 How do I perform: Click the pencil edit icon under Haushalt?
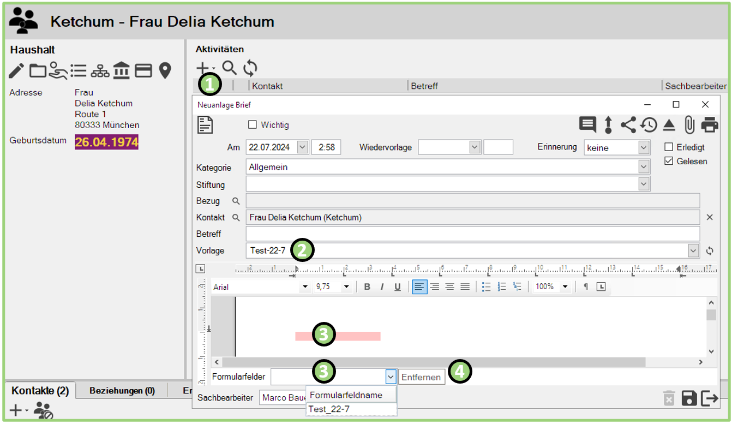[16, 70]
